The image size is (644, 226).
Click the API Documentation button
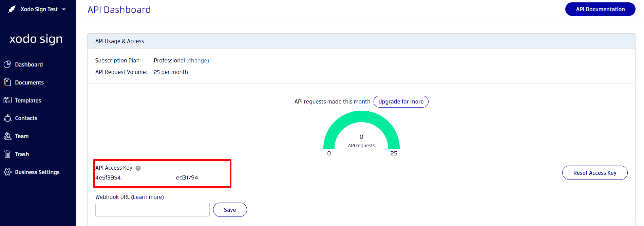(x=600, y=9)
